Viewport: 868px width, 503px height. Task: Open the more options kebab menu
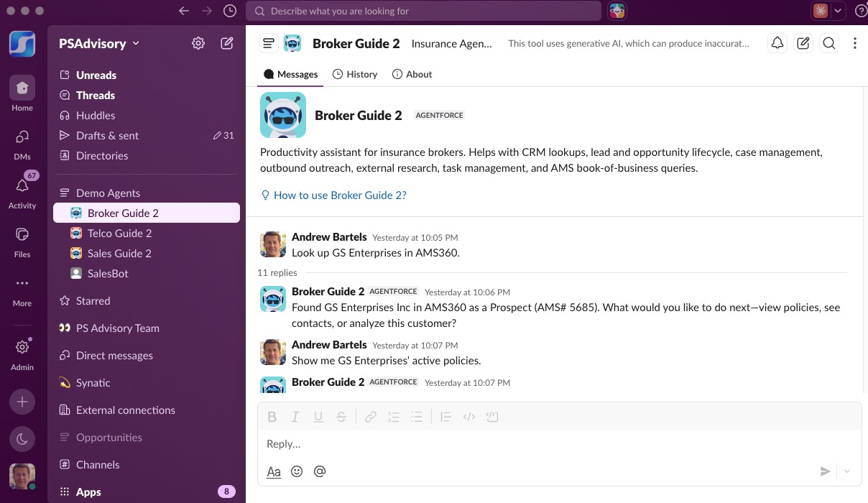click(854, 43)
